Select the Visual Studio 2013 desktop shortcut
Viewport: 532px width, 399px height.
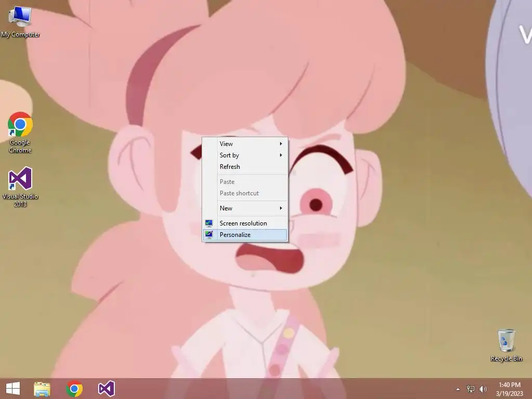point(20,187)
